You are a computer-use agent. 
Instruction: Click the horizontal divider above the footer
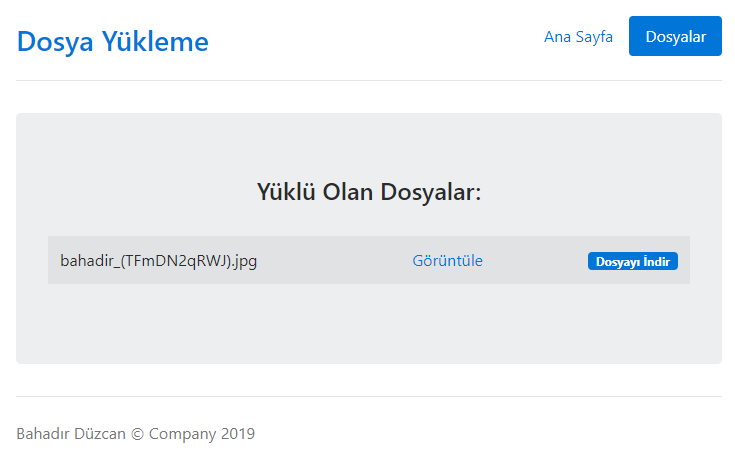pos(368,396)
